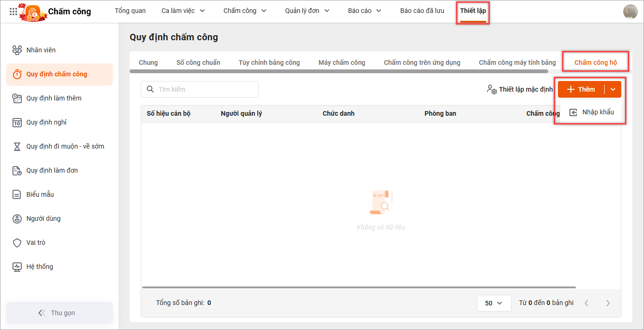Click the Chấm công app logo

(32, 12)
